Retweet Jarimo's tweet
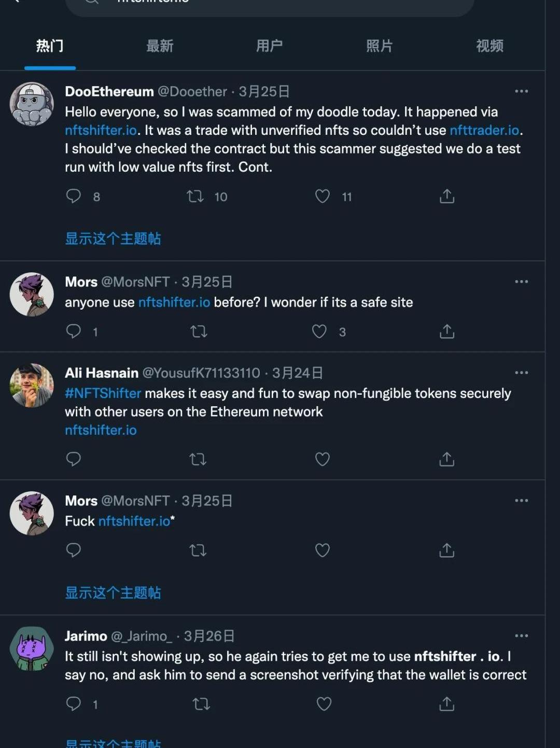The height and width of the screenshot is (748, 560). [x=201, y=704]
